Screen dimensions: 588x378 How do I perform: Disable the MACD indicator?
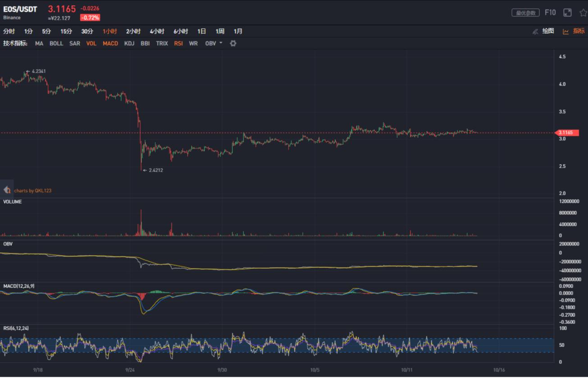(x=110, y=43)
